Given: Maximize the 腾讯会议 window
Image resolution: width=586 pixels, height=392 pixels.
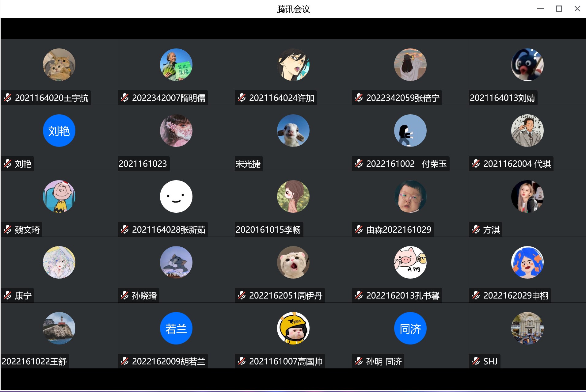Looking at the screenshot, I should point(559,9).
